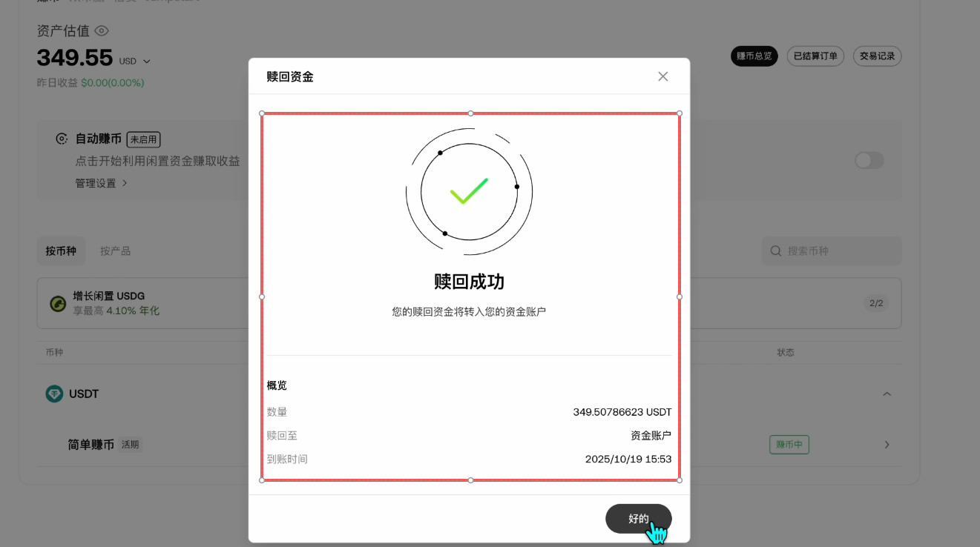Click the 赚币总览 button
The width and height of the screenshot is (980, 547).
click(x=754, y=56)
